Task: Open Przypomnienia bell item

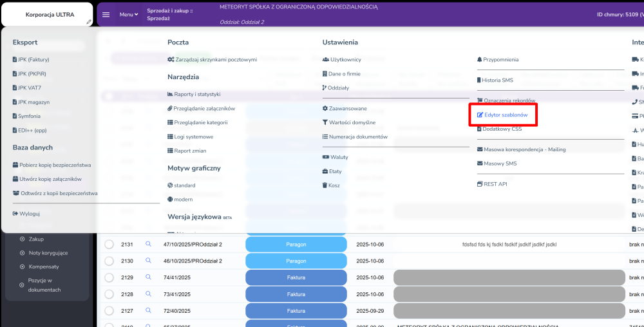Action: 500,60
